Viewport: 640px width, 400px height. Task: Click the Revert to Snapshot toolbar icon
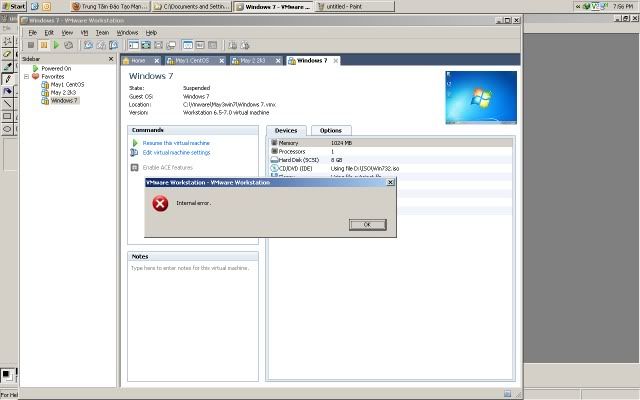point(101,45)
